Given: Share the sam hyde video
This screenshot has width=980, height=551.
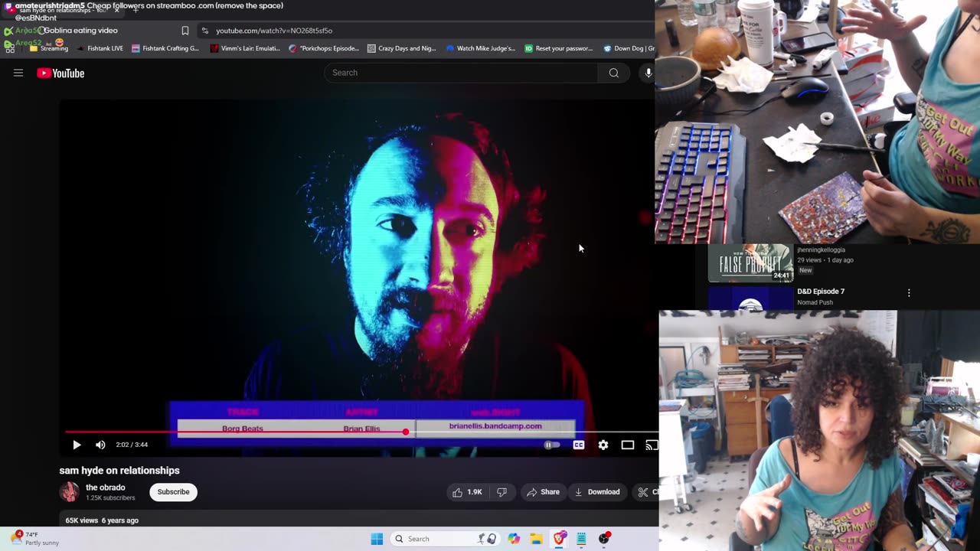Looking at the screenshot, I should (x=543, y=492).
